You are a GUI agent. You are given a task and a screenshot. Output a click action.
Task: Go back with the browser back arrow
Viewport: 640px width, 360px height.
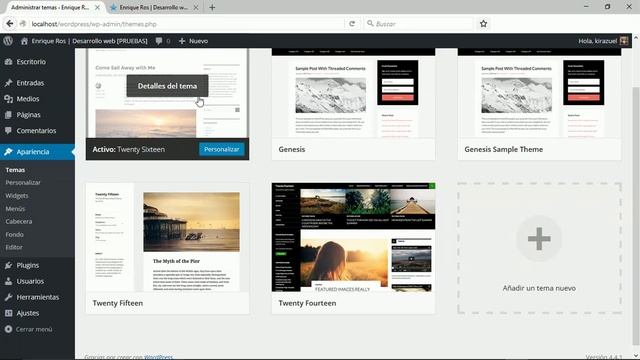pyautogui.click(x=9, y=24)
